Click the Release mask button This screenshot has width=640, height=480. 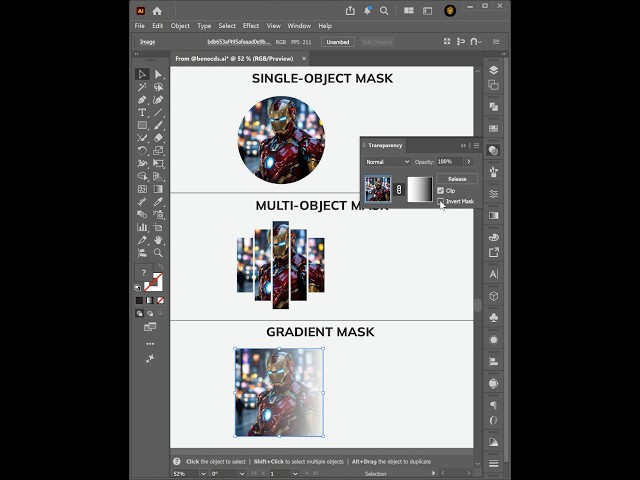(457, 179)
